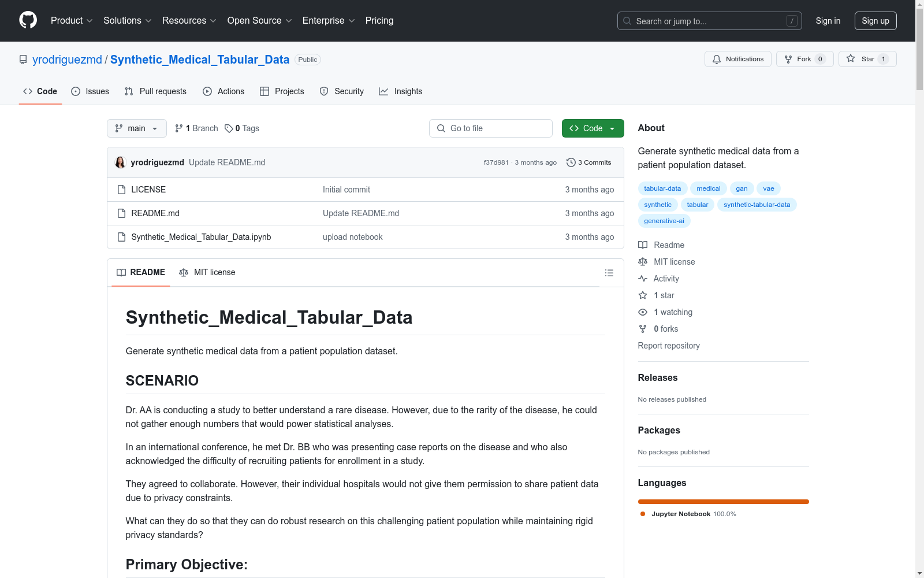Select the README tab
Screen dimensions: 924x578
click(141, 272)
